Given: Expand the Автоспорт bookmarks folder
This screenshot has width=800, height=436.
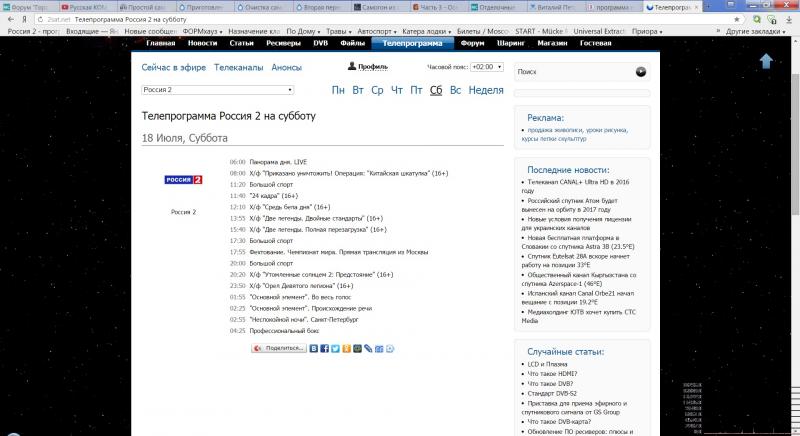Looking at the screenshot, I should tap(377, 32).
